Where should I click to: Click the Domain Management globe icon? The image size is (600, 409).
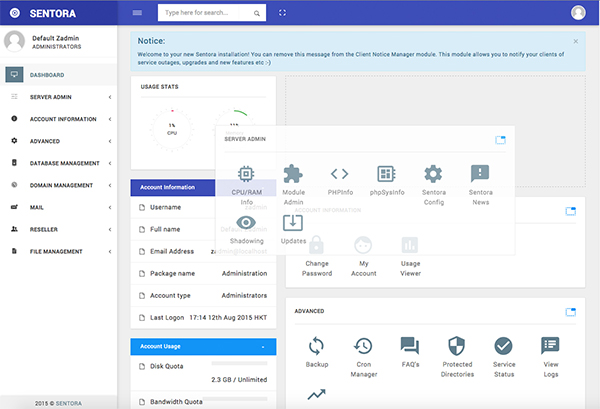click(x=14, y=185)
